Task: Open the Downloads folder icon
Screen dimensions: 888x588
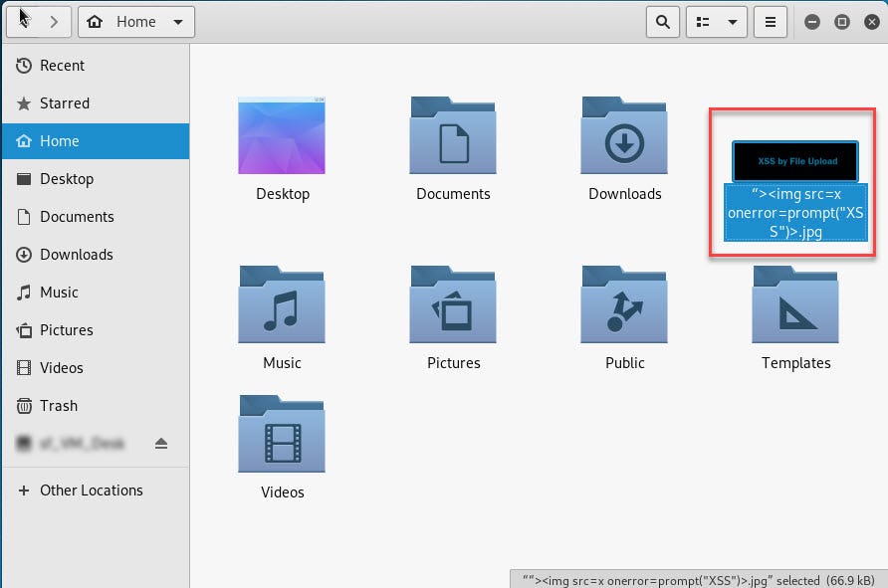Action: coord(624,134)
